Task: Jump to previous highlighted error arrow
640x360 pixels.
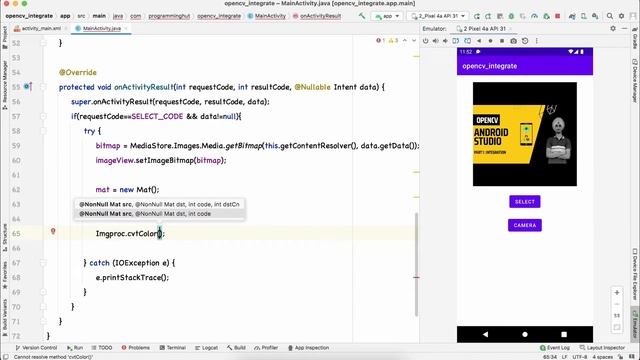Action: point(404,41)
